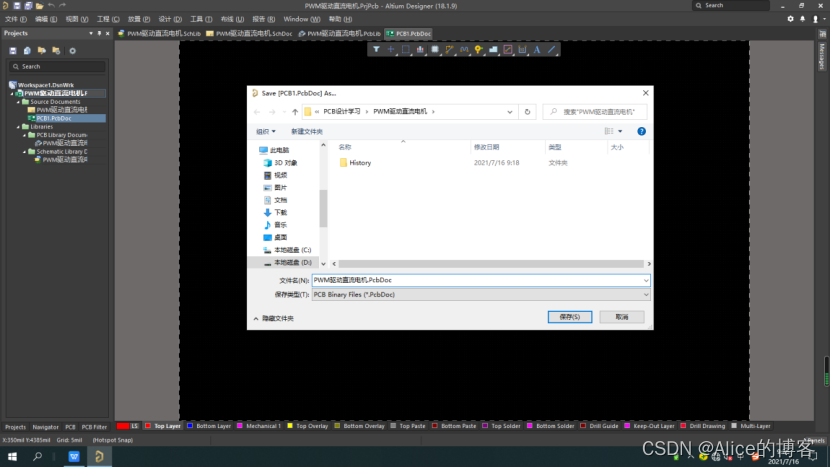831x468 pixels.
Task: Select the Top Layer tab
Action: pyautogui.click(x=163, y=426)
